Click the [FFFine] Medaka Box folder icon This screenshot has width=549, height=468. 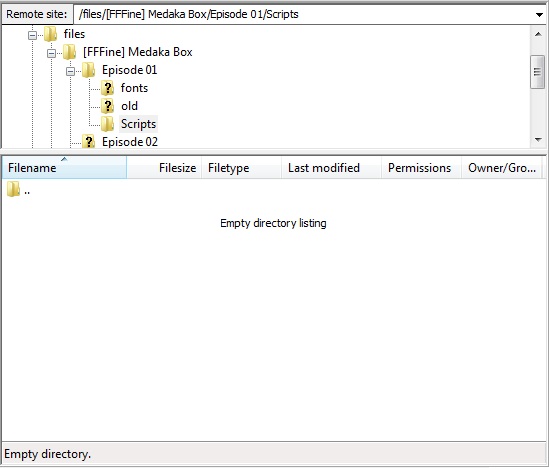69,52
